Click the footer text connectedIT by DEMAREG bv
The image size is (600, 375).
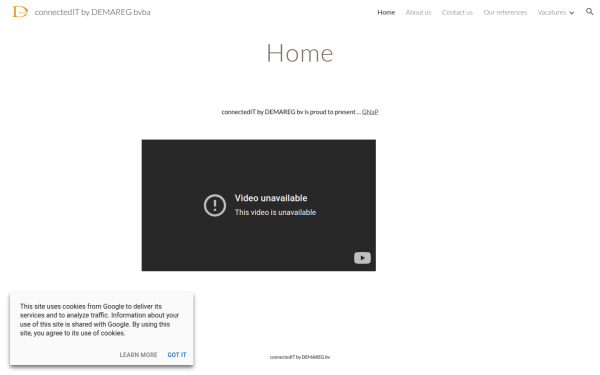point(300,357)
